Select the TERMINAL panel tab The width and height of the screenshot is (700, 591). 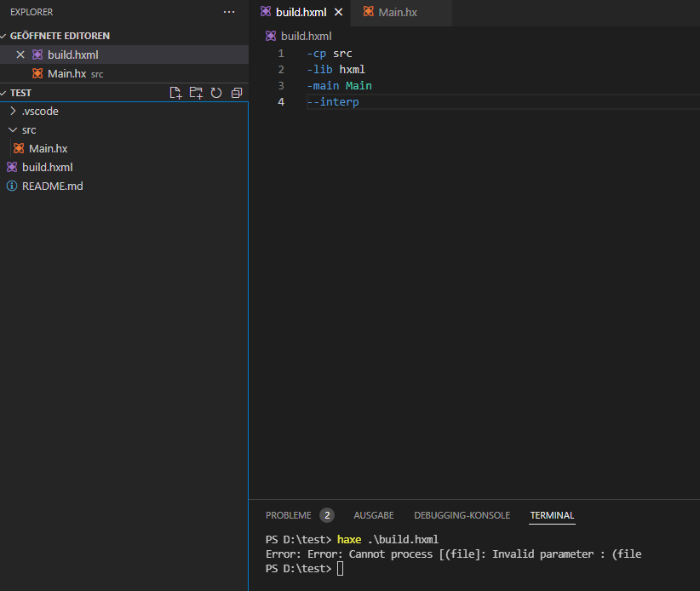pyautogui.click(x=552, y=515)
